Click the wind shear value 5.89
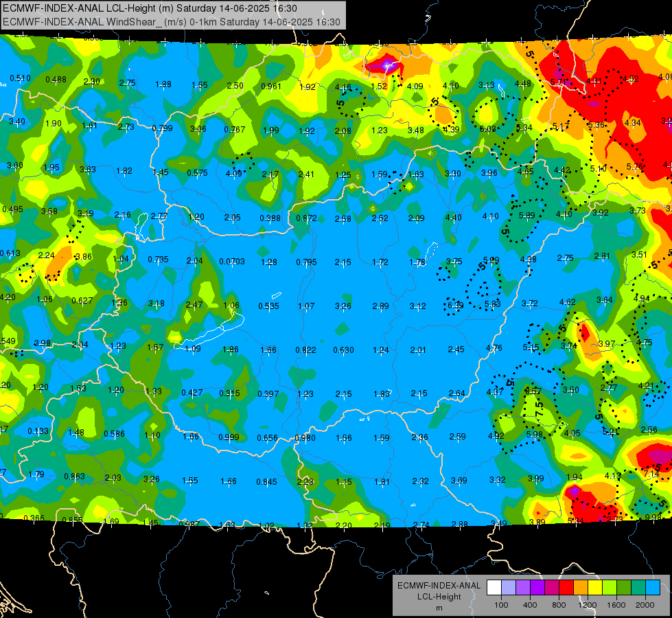672x618 pixels. coord(527,215)
